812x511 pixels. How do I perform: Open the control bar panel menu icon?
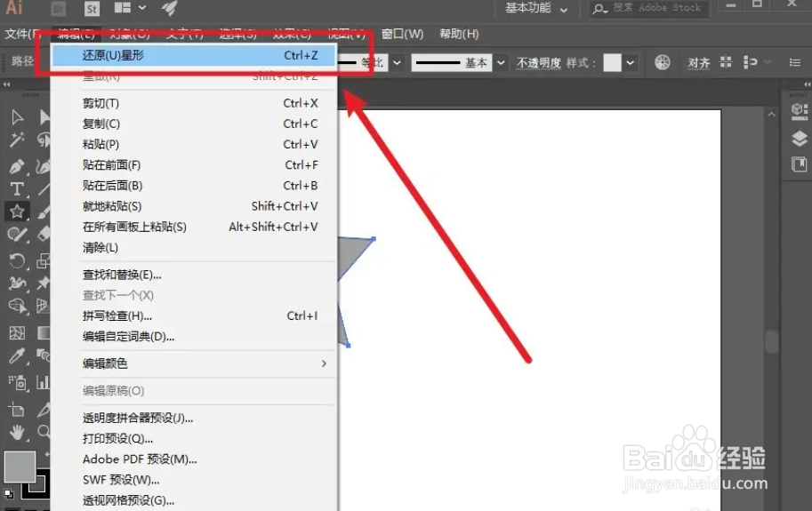(795, 62)
